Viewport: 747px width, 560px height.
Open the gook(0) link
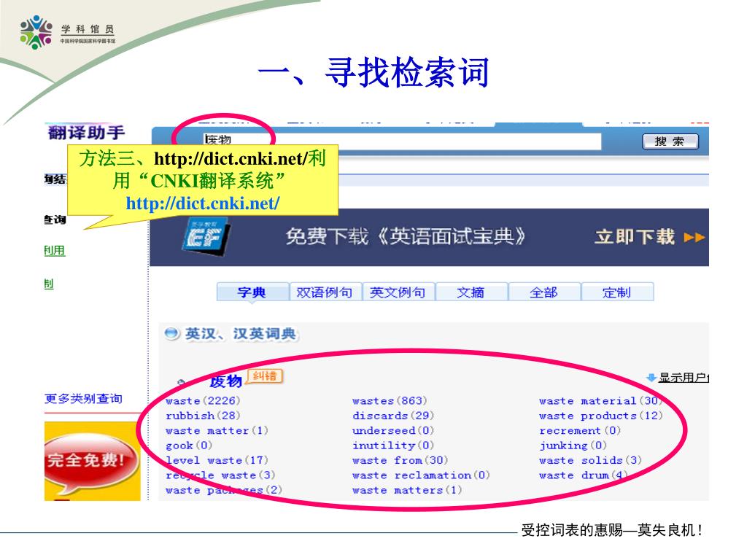pos(189,446)
